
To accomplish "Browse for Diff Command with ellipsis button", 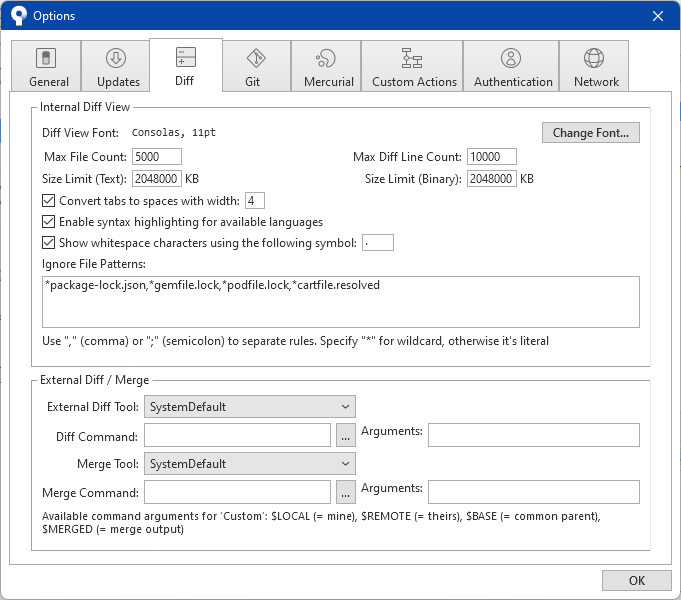I will pos(345,435).
